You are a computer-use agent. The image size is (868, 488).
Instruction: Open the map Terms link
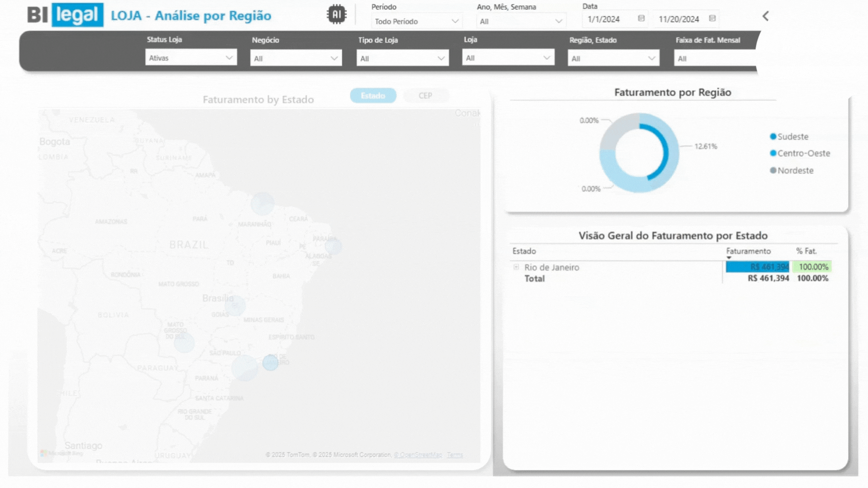click(x=455, y=455)
